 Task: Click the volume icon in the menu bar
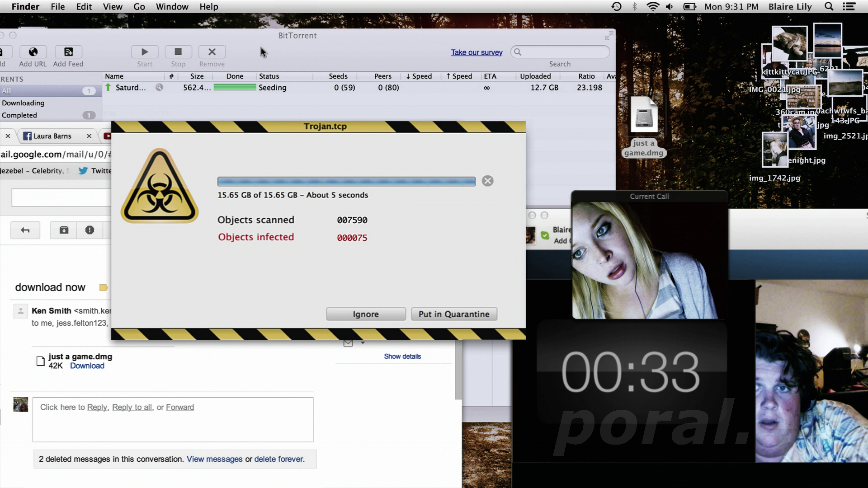pos(670,7)
